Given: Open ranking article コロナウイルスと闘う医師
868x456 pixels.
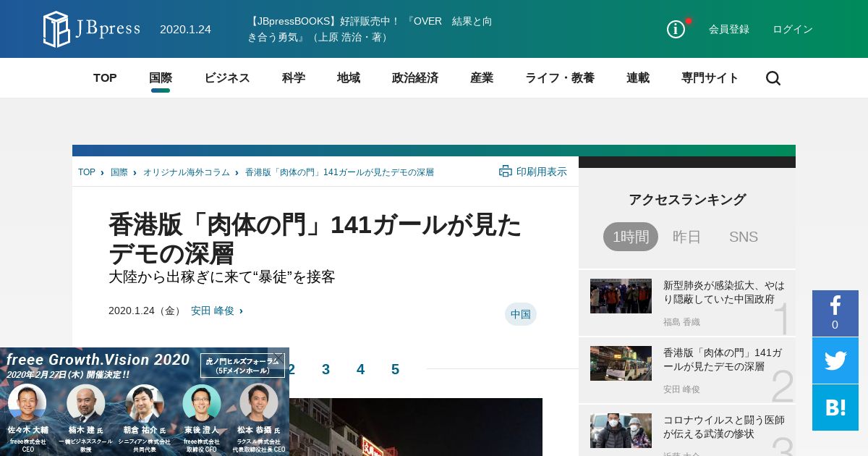Looking at the screenshot, I should 724,427.
